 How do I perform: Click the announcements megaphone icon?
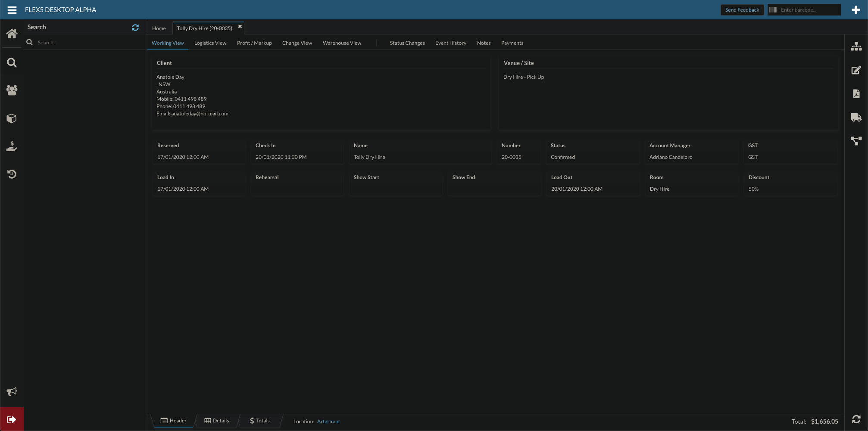(x=12, y=391)
